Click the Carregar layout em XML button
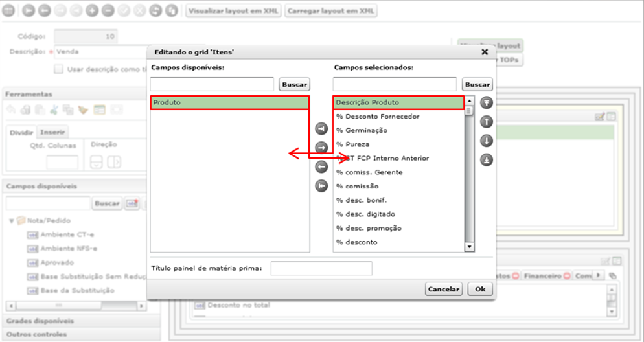 pos(331,11)
